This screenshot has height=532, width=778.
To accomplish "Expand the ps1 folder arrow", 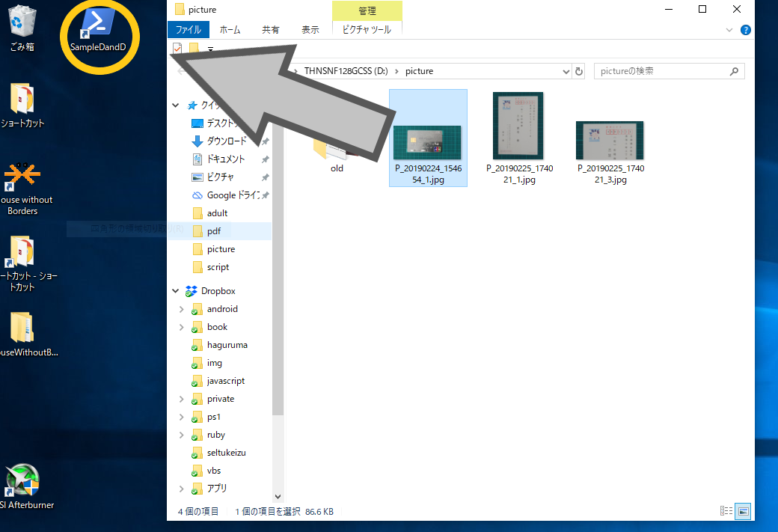I will (x=182, y=418).
